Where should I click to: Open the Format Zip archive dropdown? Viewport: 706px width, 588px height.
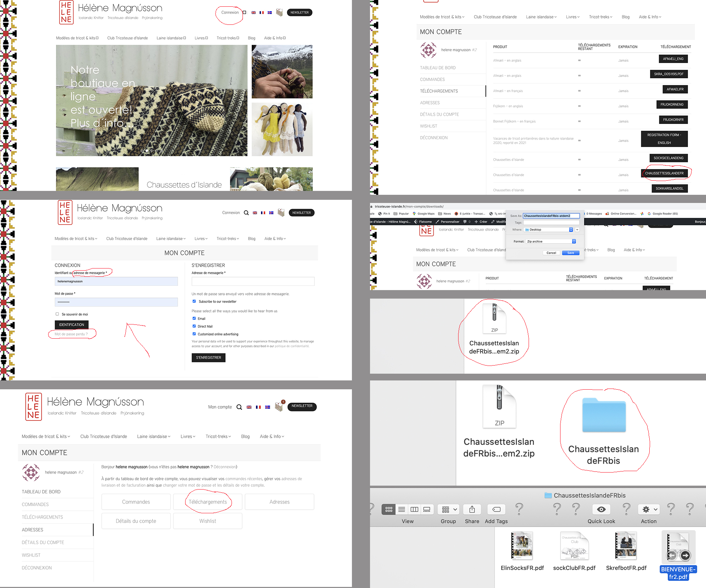[x=551, y=241]
